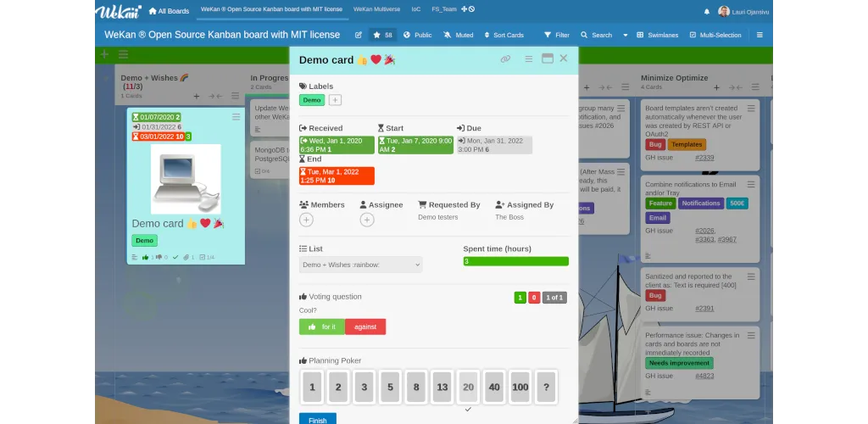
Task: Expand the board view caret dropdown
Action: pyautogui.click(x=625, y=35)
